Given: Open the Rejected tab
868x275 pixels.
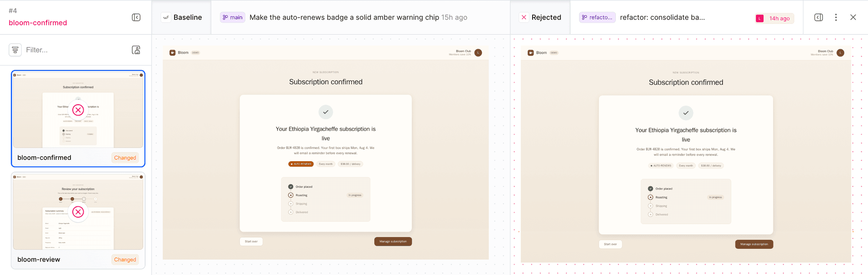Looking at the screenshot, I should [540, 17].
